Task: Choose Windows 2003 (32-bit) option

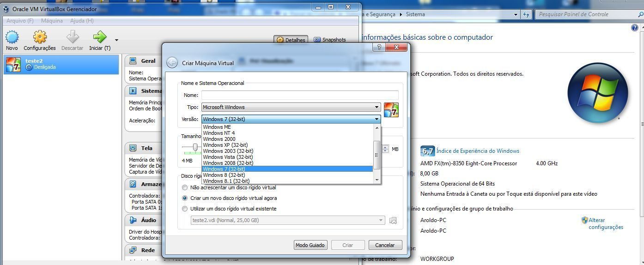Action: [x=287, y=151]
